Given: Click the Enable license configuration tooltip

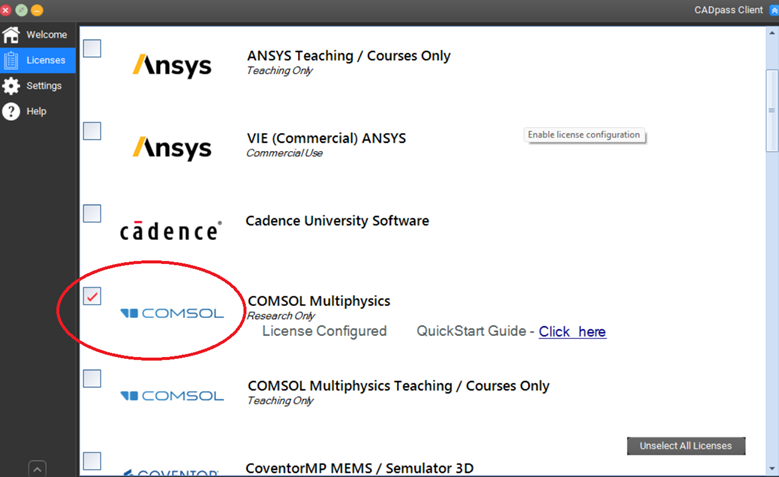Looking at the screenshot, I should [584, 135].
